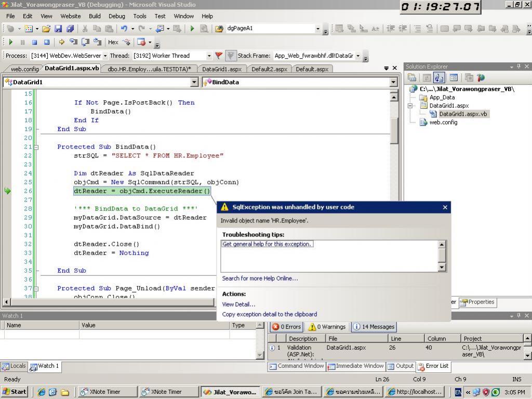Toggle the 0 Errors filter button
The height and width of the screenshot is (399, 532).
pos(287,327)
